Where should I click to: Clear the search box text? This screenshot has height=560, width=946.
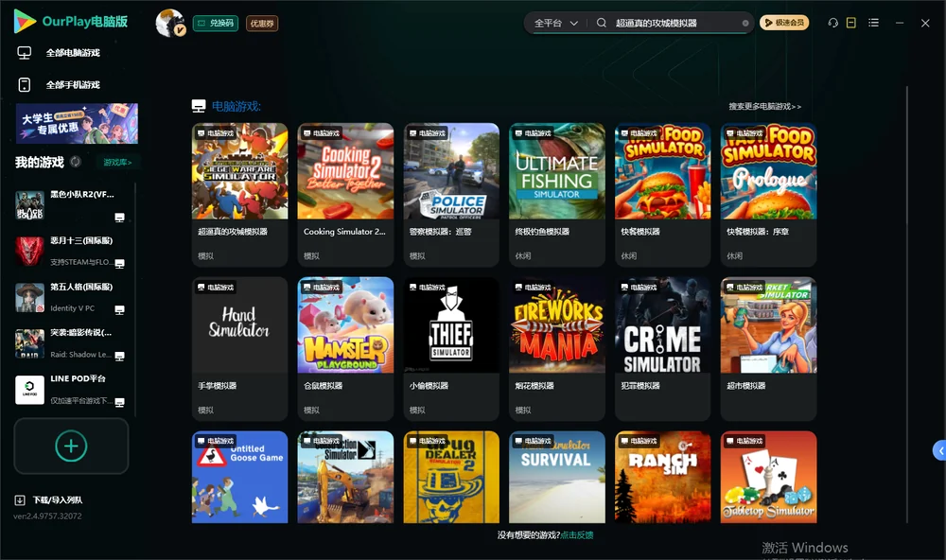[x=745, y=24]
